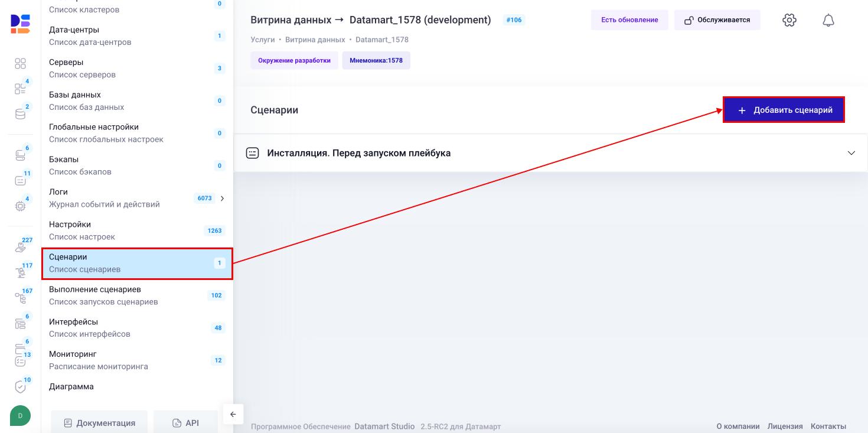The image size is (868, 433).
Task: Collapse the sidebar with the left arrow
Action: (233, 414)
